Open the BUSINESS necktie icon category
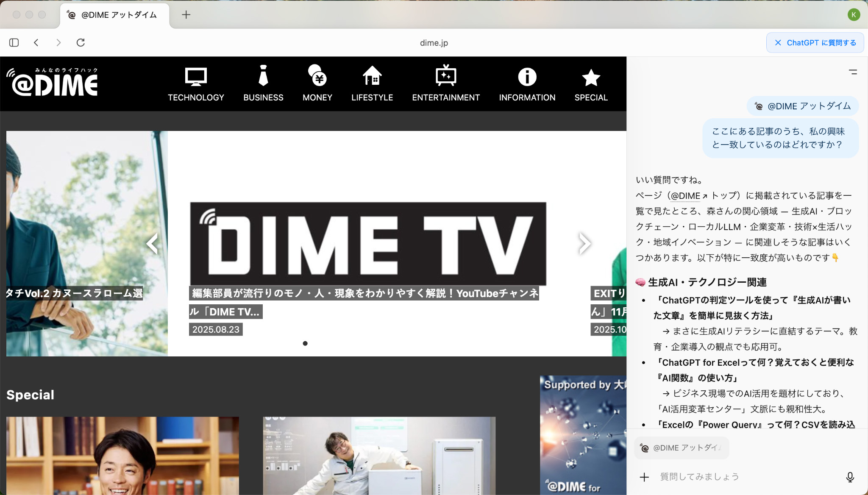The width and height of the screenshot is (868, 495). [263, 76]
